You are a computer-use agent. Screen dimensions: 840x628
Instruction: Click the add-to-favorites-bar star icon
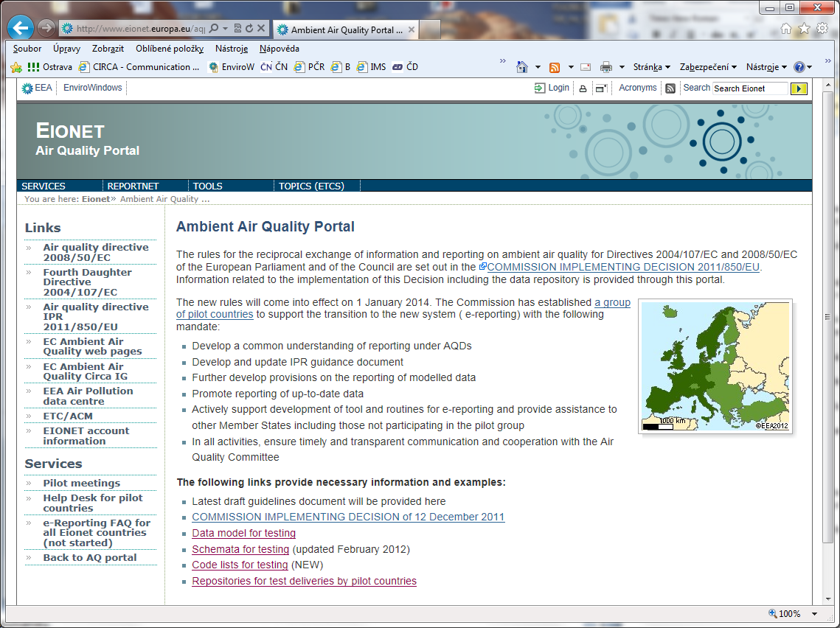17,67
